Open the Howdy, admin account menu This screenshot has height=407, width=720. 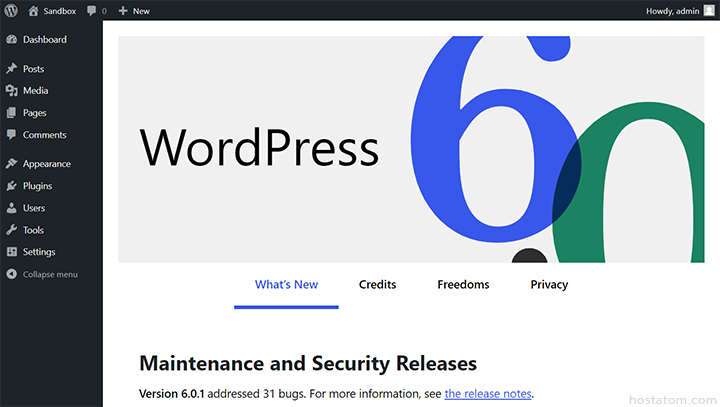pos(675,10)
